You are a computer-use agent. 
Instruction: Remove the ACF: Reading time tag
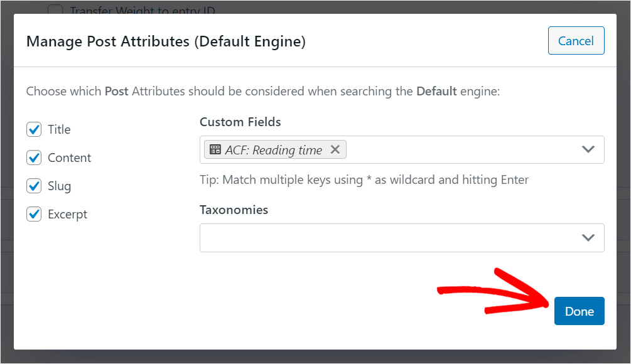(x=335, y=149)
